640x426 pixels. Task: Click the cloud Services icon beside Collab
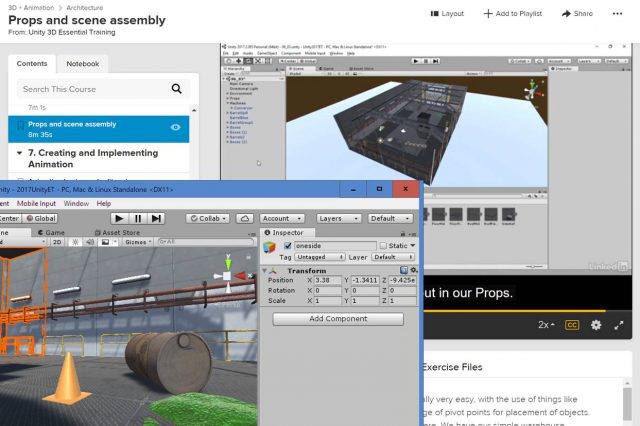tap(244, 218)
